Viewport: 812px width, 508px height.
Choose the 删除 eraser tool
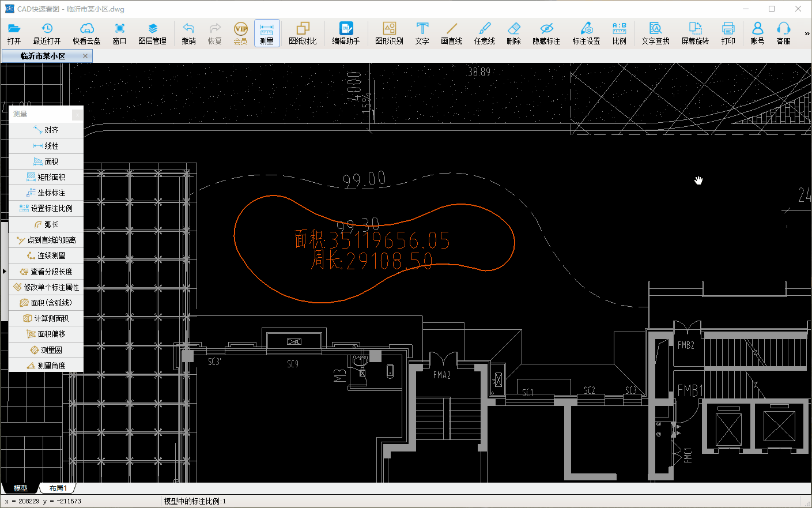513,33
